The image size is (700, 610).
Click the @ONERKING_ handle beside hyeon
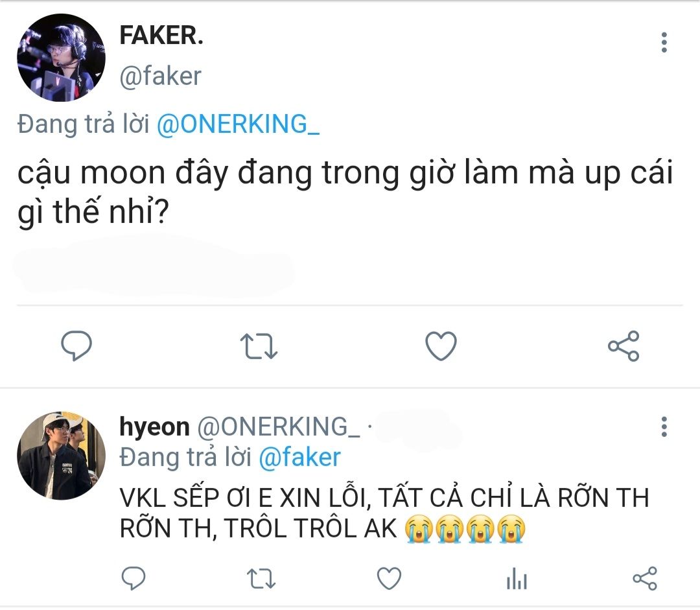278,427
